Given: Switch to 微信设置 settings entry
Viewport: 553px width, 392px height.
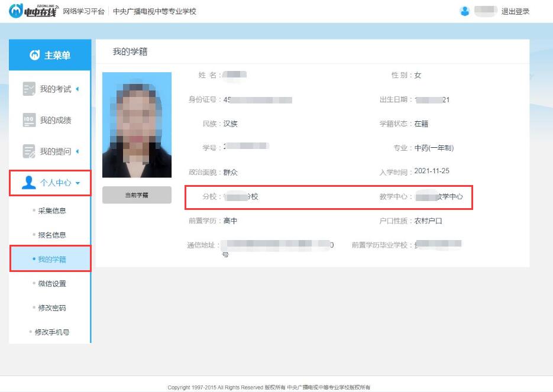Looking at the screenshot, I should (x=52, y=283).
